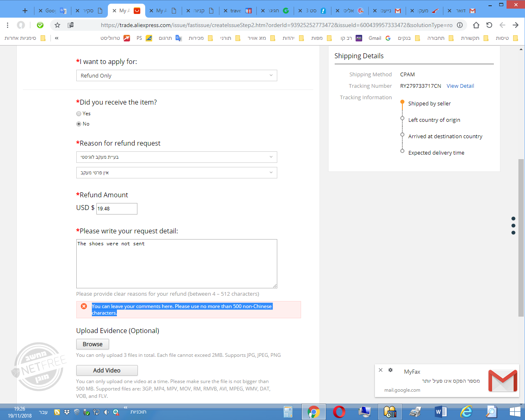Select No for 'Did you receive the item?'

[78, 123]
